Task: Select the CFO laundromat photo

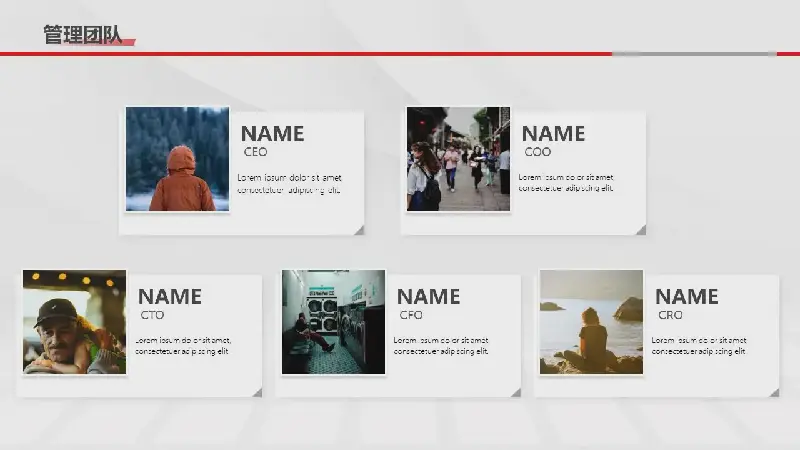Action: (333, 322)
